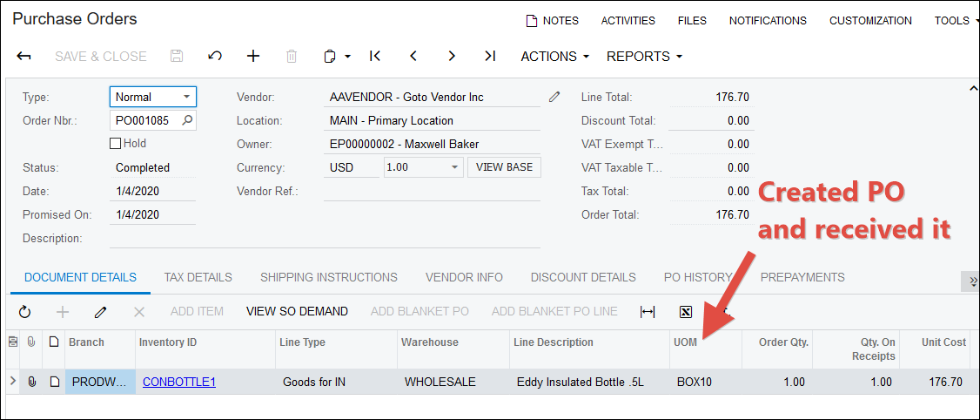Click the undo icon in toolbar
Image resolution: width=980 pixels, height=420 pixels.
click(215, 57)
